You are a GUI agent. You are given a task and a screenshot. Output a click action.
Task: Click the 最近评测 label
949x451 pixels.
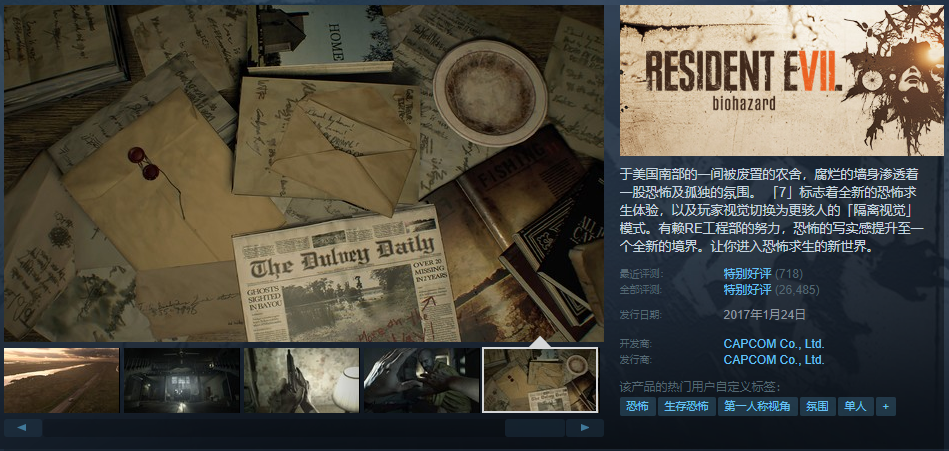pyautogui.click(x=640, y=274)
